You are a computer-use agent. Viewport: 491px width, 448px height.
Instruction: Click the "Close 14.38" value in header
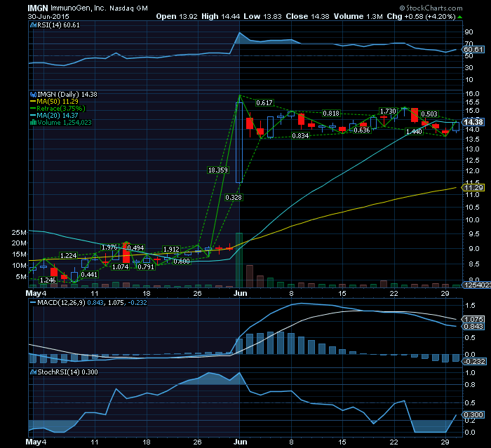click(307, 17)
